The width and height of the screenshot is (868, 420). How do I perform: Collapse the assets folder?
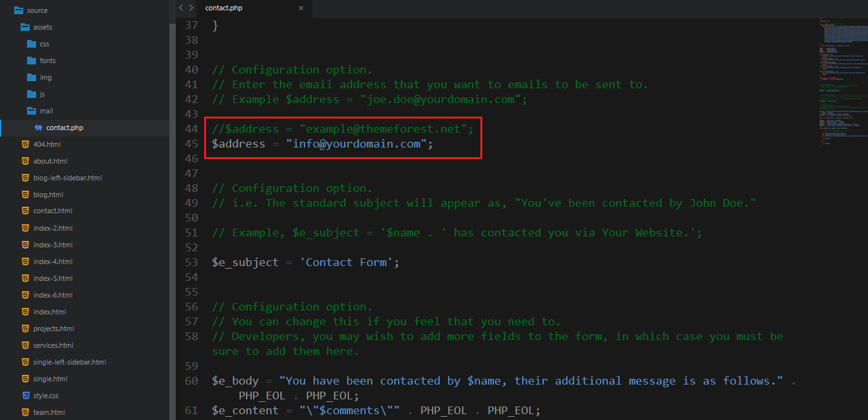[26, 27]
